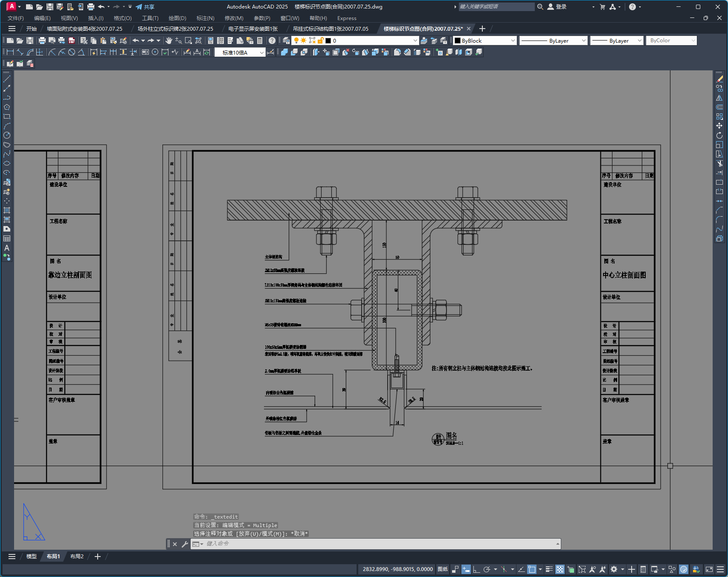Select the Trim scissors tool
Image resolution: width=728 pixels, height=577 pixels.
click(x=719, y=163)
